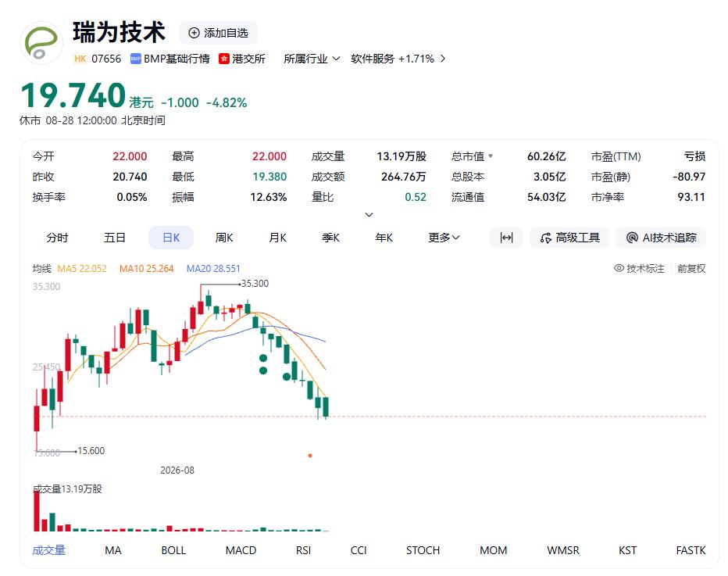Click the 2026-08 date axis label
This screenshot has width=728, height=576.
pos(177,470)
